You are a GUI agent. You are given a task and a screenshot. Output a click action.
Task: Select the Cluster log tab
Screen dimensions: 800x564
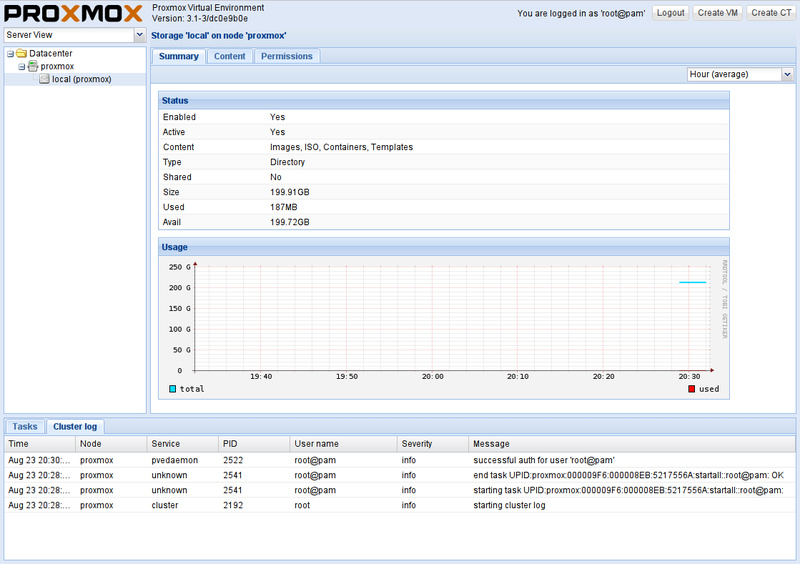[75, 427]
